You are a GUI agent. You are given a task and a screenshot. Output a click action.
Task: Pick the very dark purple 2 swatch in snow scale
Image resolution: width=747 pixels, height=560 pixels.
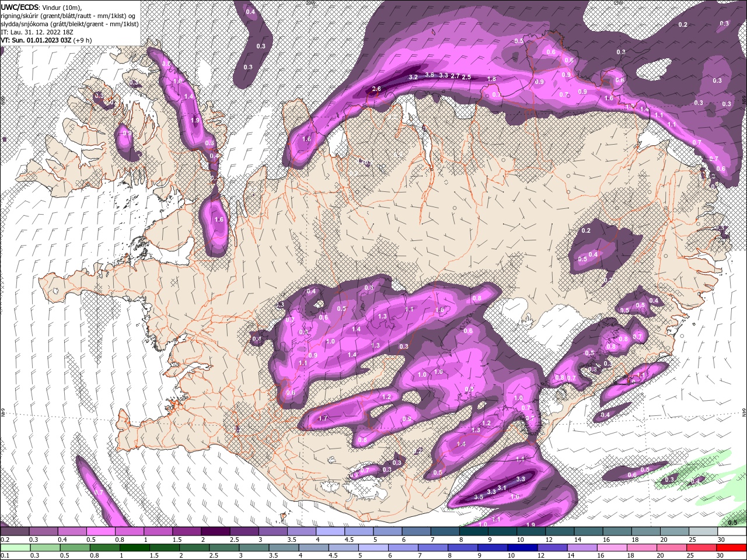pos(215,531)
